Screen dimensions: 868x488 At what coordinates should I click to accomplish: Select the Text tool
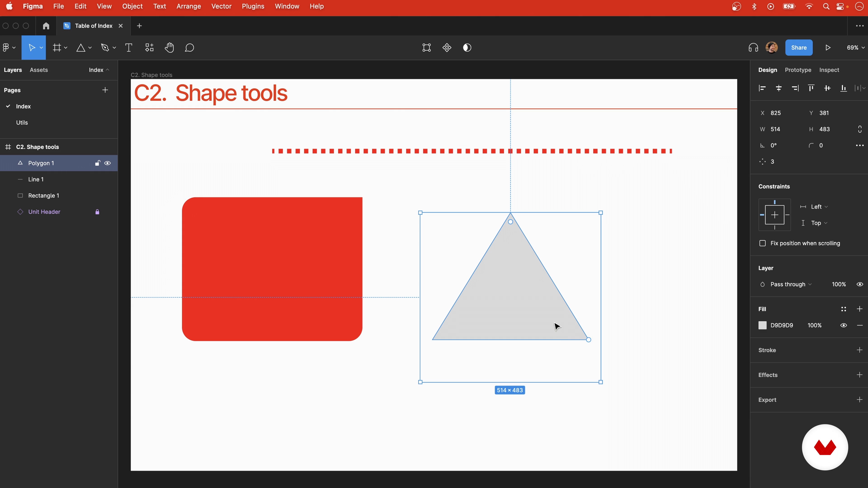click(128, 47)
